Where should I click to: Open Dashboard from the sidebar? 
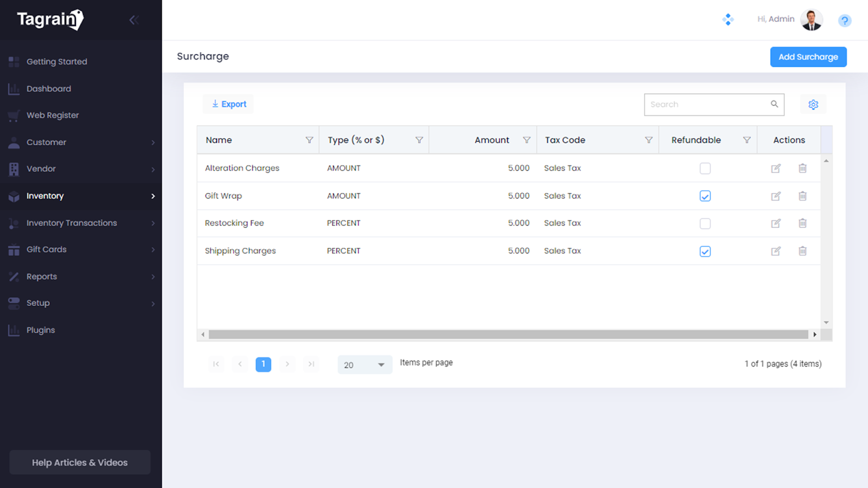coord(49,89)
